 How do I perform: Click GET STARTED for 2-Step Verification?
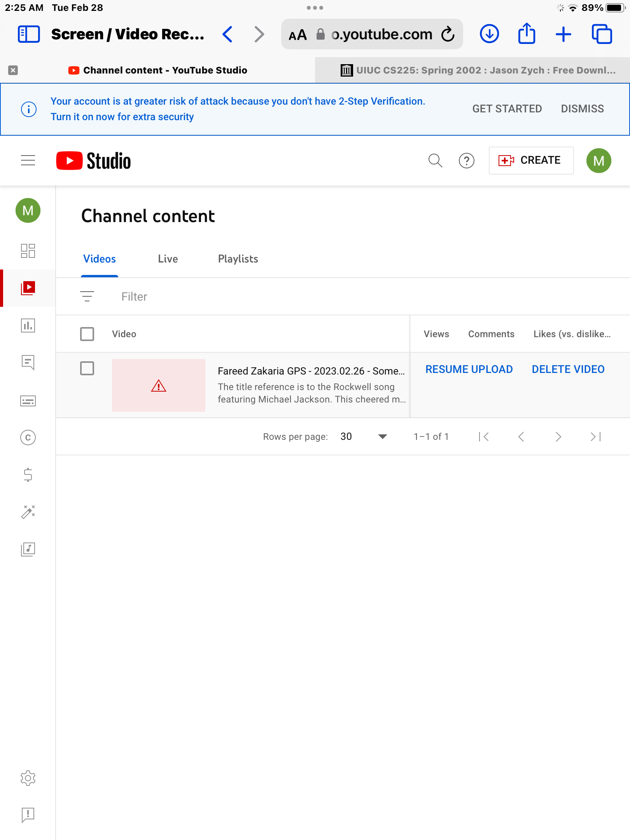(507, 109)
